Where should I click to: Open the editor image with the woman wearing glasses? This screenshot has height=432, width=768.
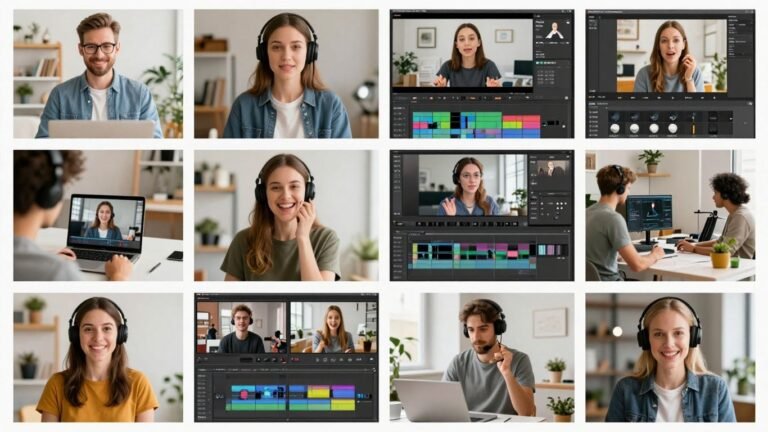point(482,216)
